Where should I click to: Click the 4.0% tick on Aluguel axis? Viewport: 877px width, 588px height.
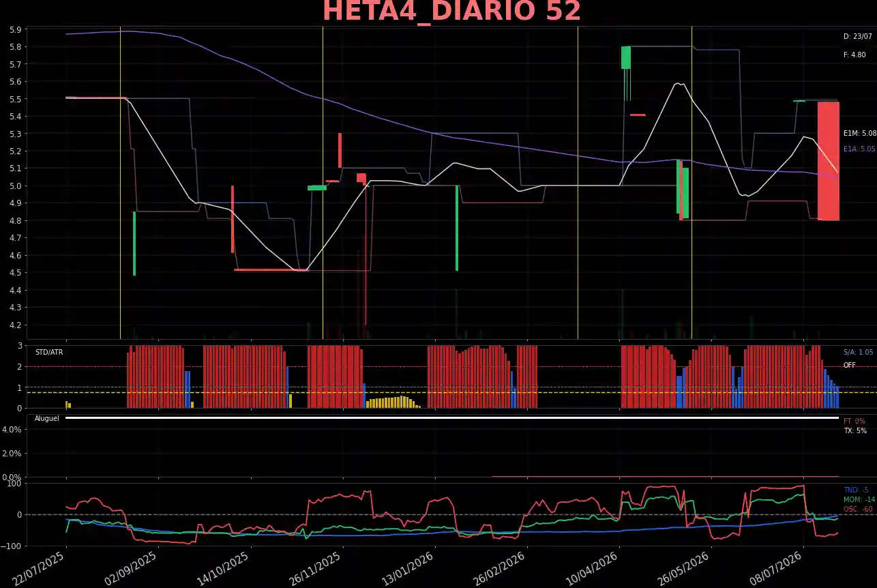tap(13, 429)
